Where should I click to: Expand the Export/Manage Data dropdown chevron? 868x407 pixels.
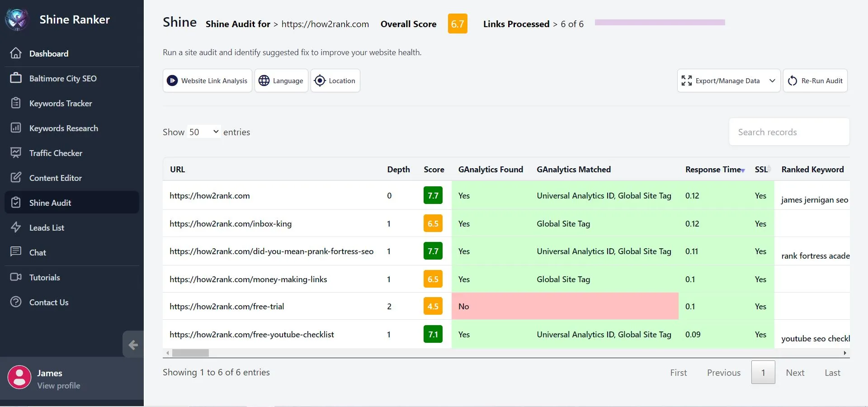coord(772,80)
